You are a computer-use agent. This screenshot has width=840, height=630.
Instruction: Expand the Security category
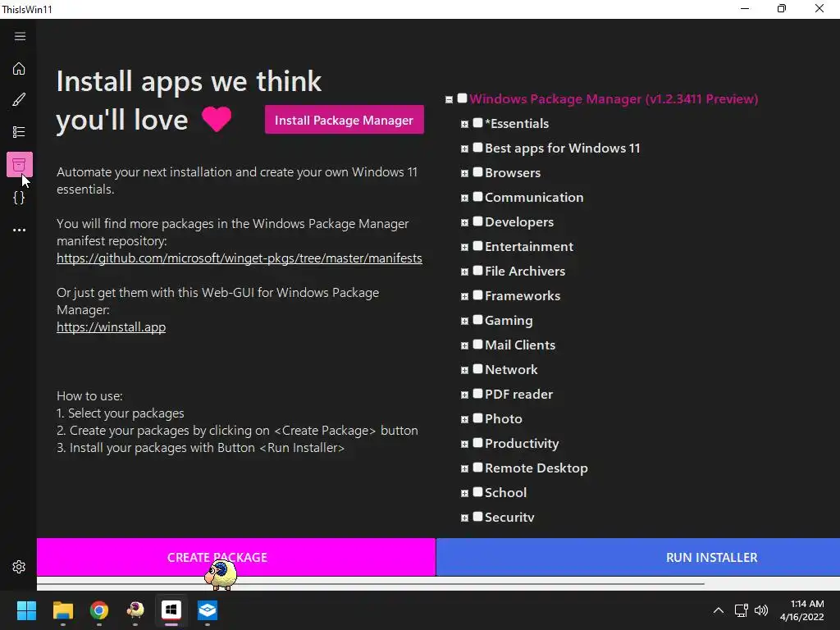pos(464,518)
